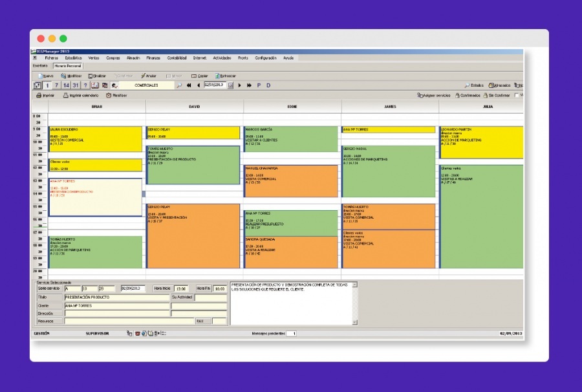Select Laura Escudero yellow appointment in Brian column
The height and width of the screenshot is (392, 582).
(x=96, y=139)
